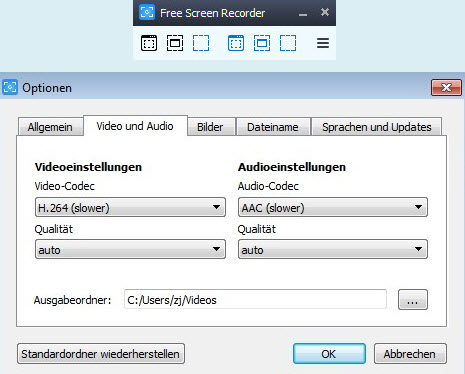Open the Audio-Codec AAC dropdown
The image size is (465, 374).
pos(333,207)
